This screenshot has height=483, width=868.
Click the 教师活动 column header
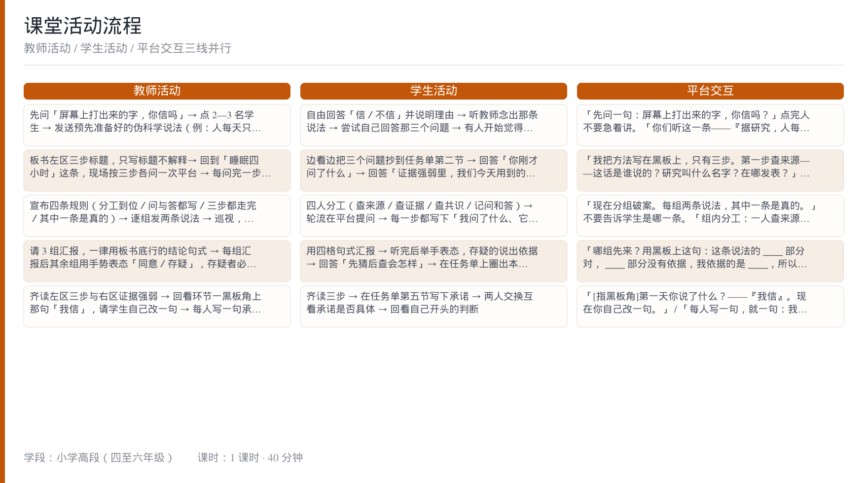point(157,91)
